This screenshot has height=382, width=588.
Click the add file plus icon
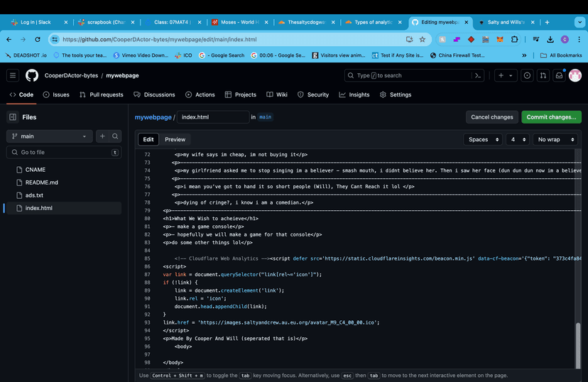coord(102,136)
